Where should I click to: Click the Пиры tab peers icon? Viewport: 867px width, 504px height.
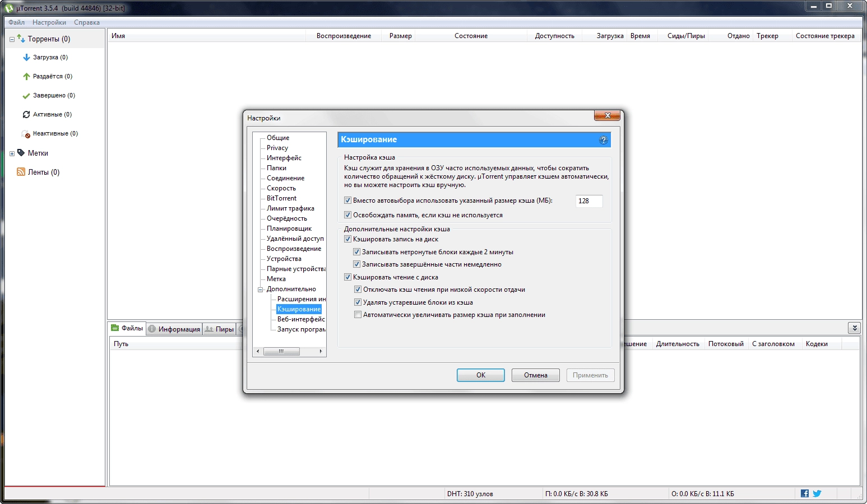coord(209,329)
